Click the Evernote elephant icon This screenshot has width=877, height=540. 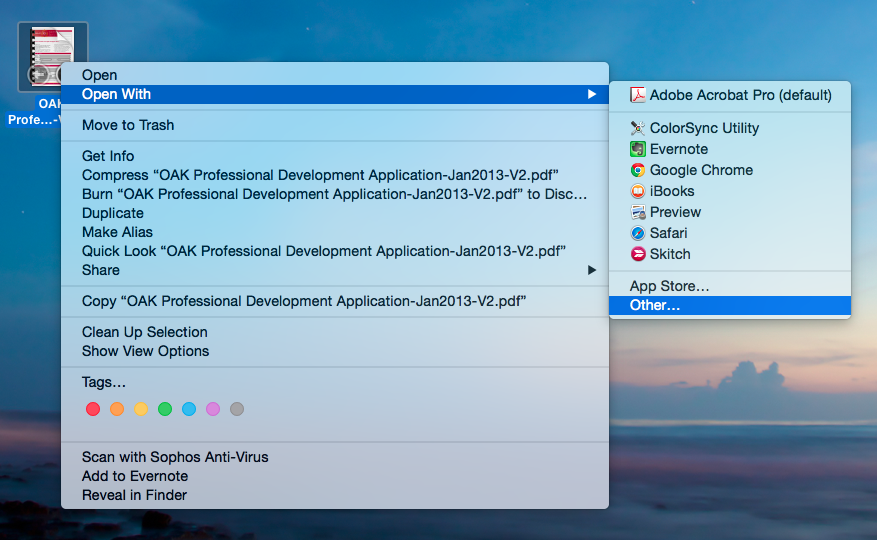coord(638,149)
